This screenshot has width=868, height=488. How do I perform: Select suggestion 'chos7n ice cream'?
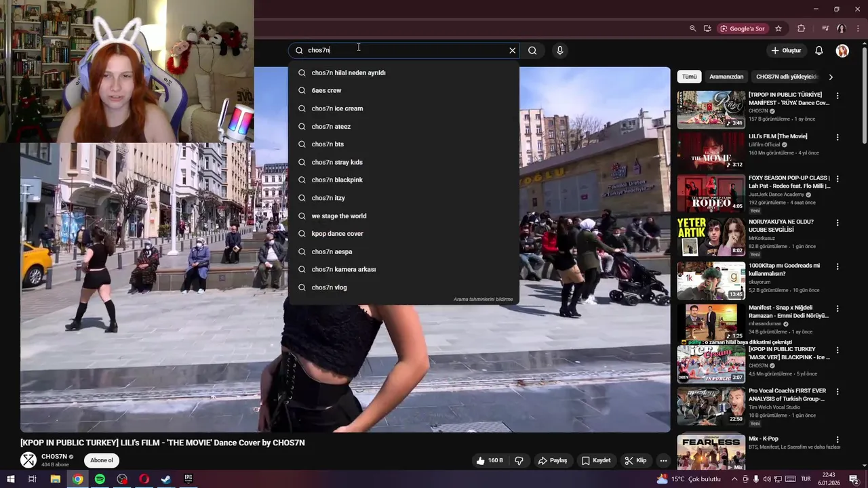click(403, 108)
